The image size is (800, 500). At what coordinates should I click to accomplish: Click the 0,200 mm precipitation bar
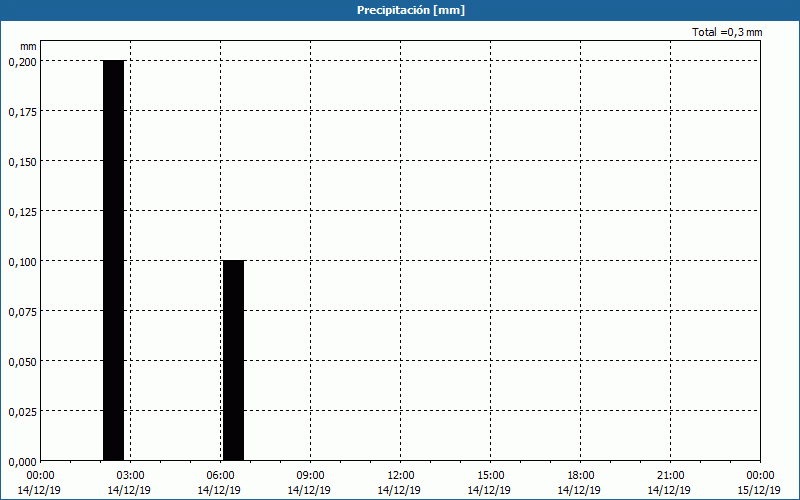pyautogui.click(x=113, y=261)
